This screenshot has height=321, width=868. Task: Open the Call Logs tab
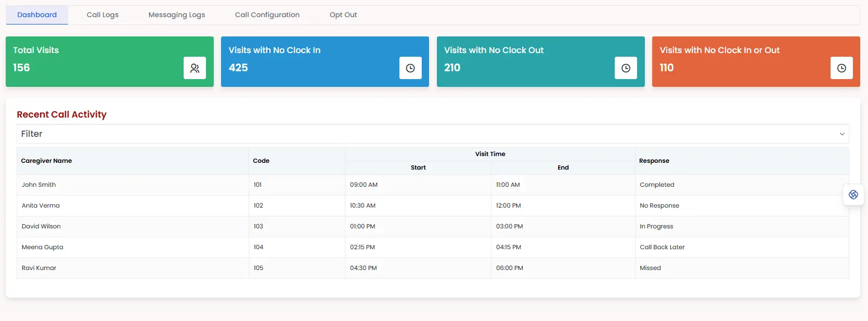pyautogui.click(x=102, y=15)
